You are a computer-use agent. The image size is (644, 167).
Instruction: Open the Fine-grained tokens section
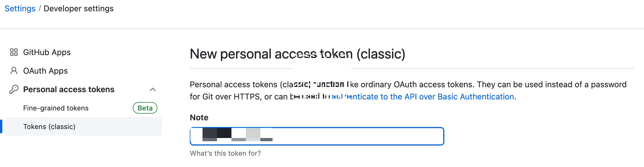click(56, 108)
